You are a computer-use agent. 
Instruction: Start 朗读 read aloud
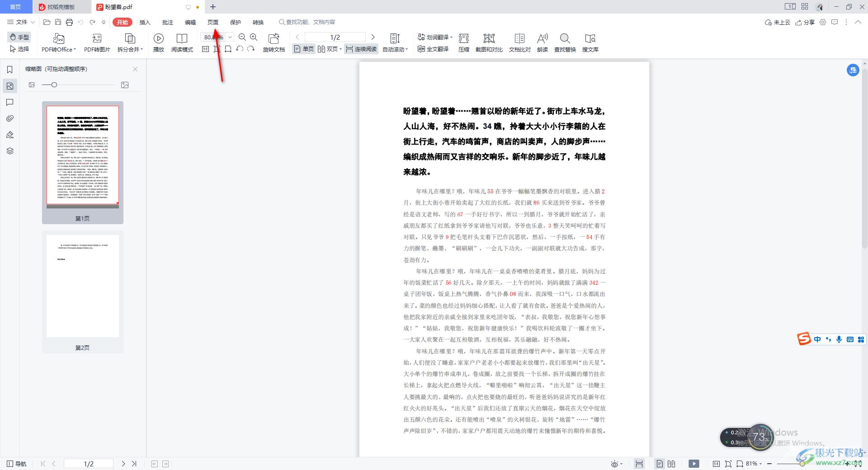tap(542, 43)
